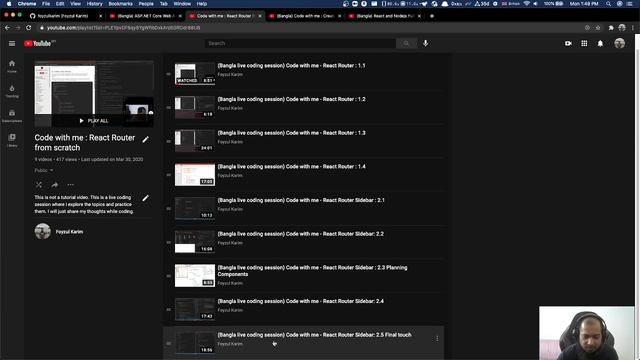The width and height of the screenshot is (640, 360).
Task: Open video React Router Sidebar: 2.4
Action: pos(300,301)
